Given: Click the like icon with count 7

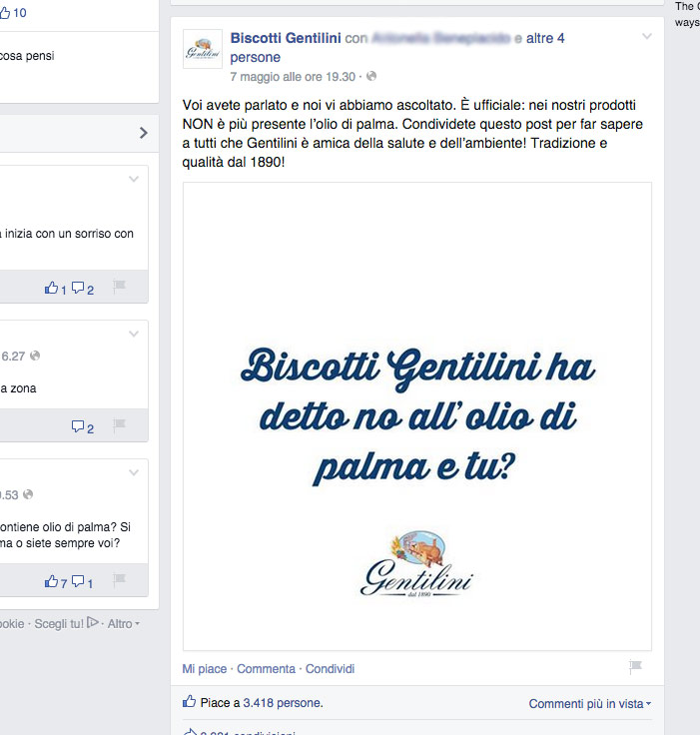Looking at the screenshot, I should pos(51,581).
